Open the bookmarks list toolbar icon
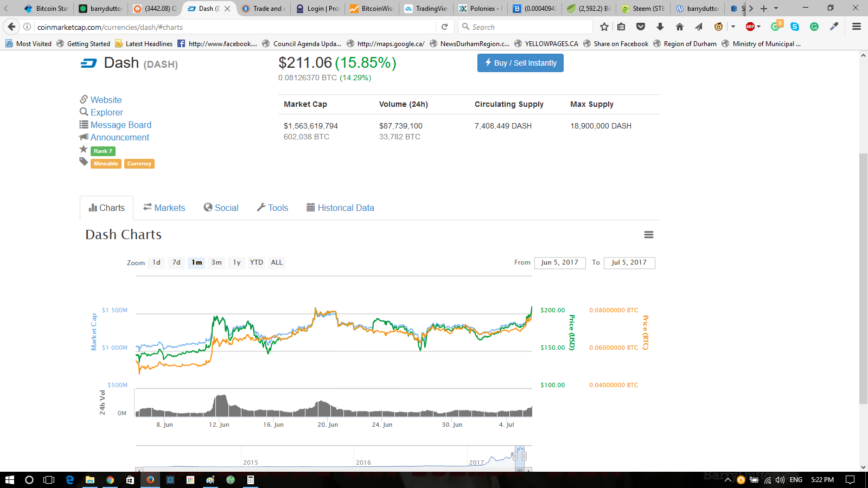This screenshot has height=488, width=868. tap(621, 27)
